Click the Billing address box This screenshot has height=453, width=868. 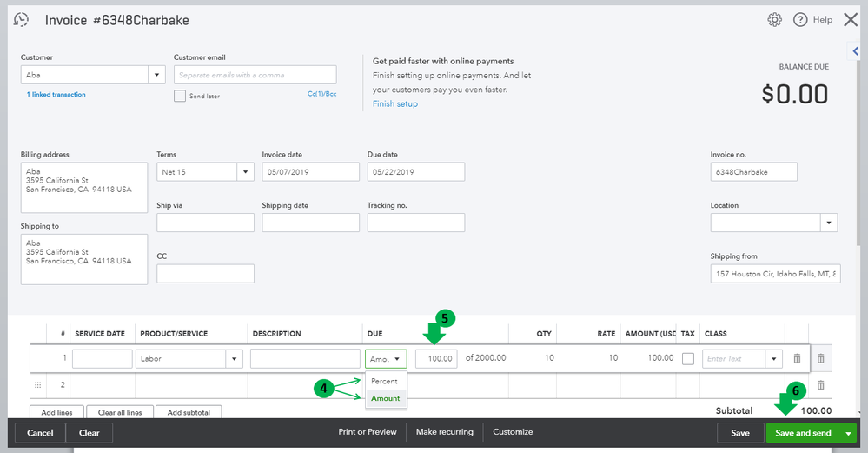[x=84, y=188]
